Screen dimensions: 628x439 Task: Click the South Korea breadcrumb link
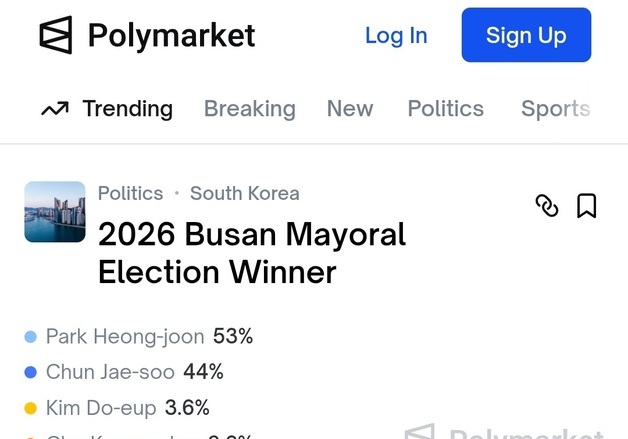coord(244,193)
